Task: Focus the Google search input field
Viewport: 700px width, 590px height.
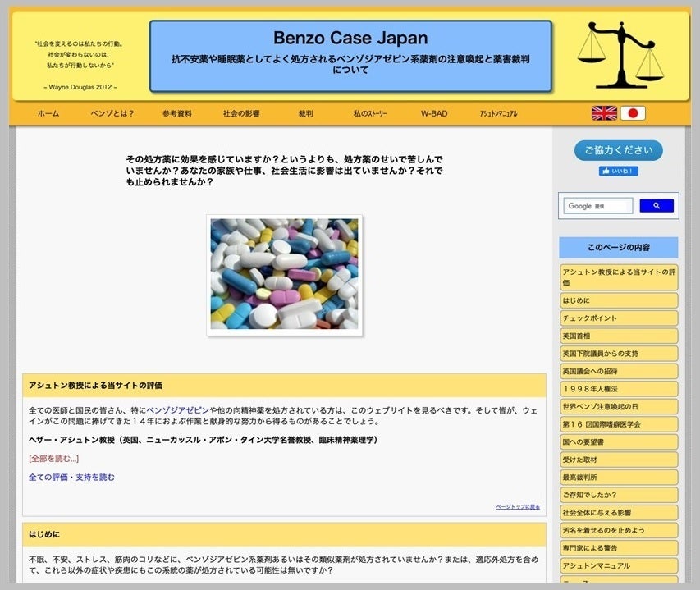Action: coord(598,206)
